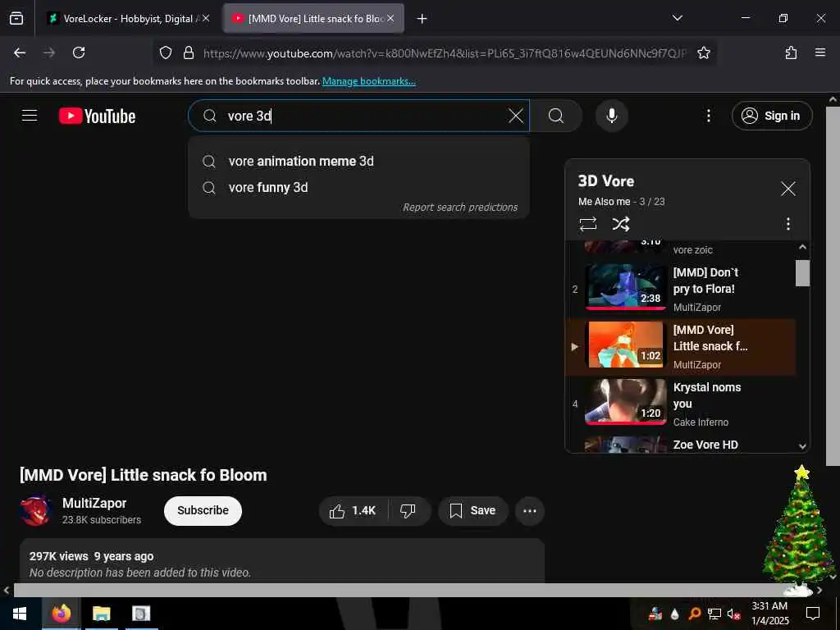The width and height of the screenshot is (840, 630).
Task: Bookmark this page with the star icon
Action: point(703,52)
